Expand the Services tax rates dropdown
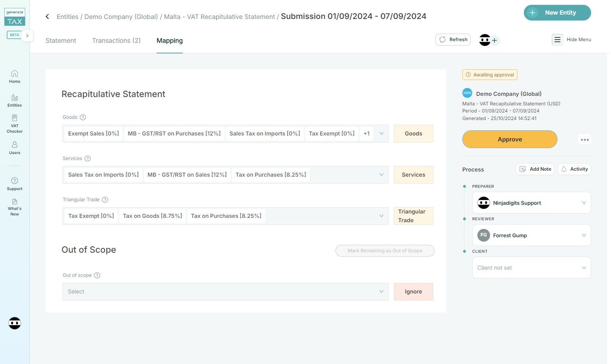The image size is (611, 364). tap(381, 175)
